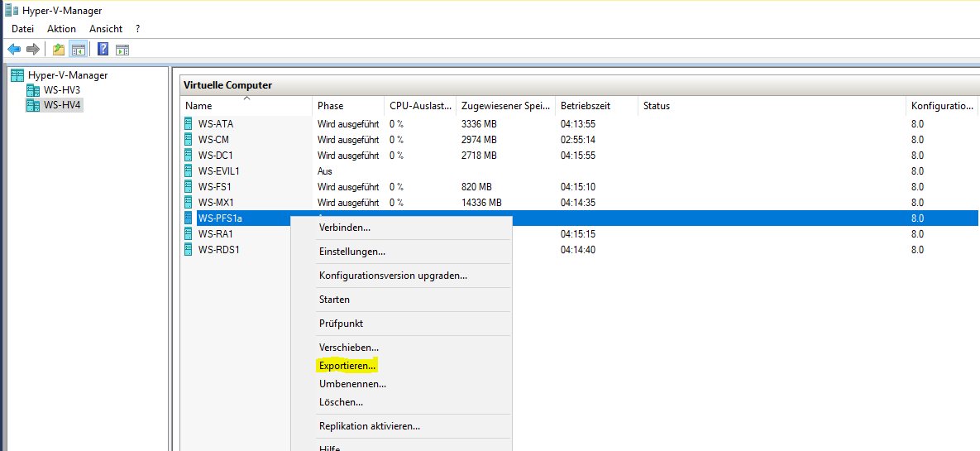
Task: Click the Hyper-V-Manager root node icon
Action: tap(17, 75)
